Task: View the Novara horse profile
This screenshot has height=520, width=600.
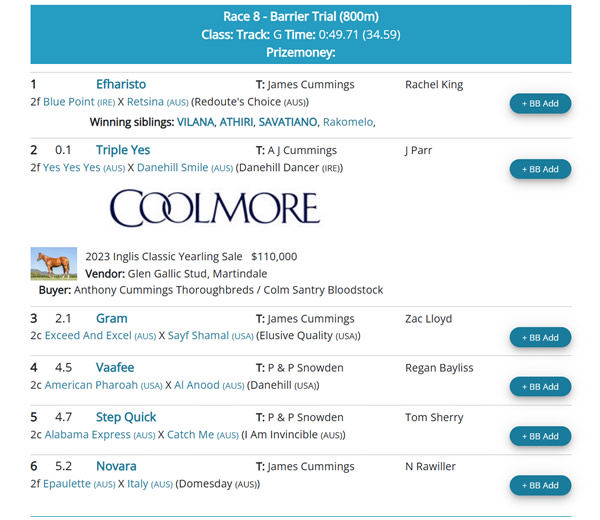Action: click(x=116, y=467)
